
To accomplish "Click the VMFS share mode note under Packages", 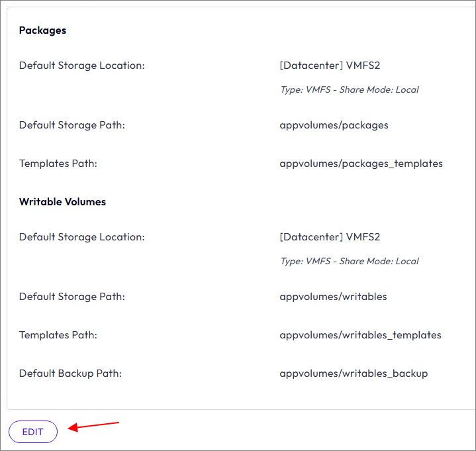I will pos(349,89).
